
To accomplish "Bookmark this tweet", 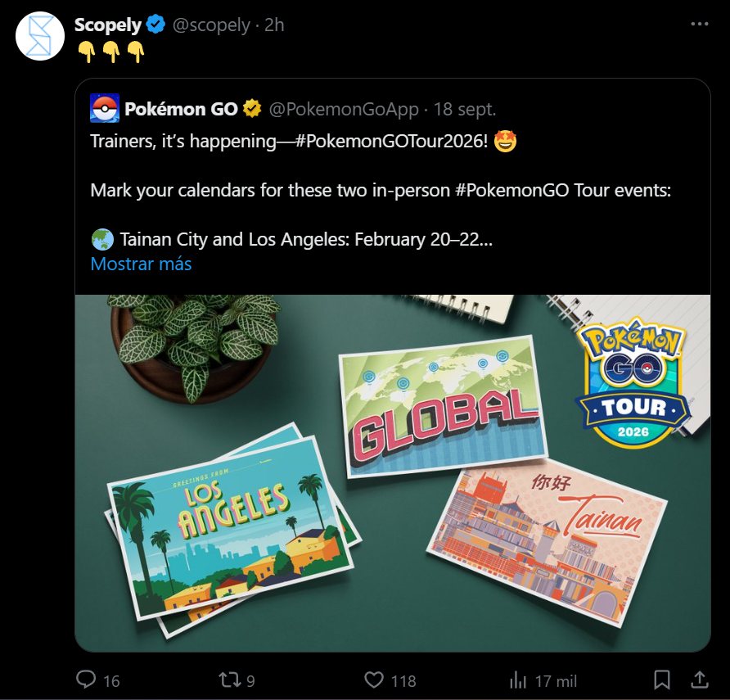I will (x=662, y=680).
